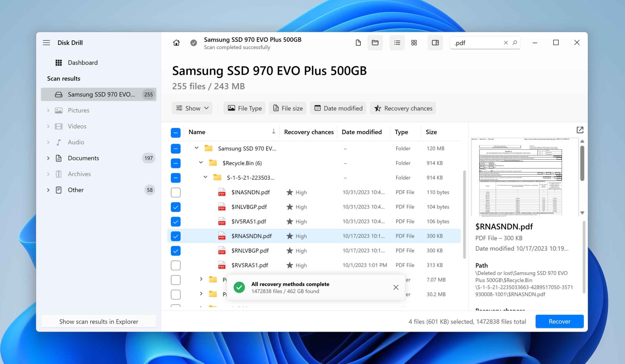Select Dashboard in the sidebar
The image size is (625, 364).
click(82, 62)
